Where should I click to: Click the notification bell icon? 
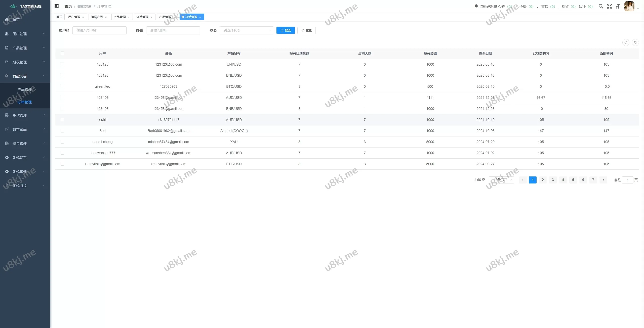[x=476, y=6]
